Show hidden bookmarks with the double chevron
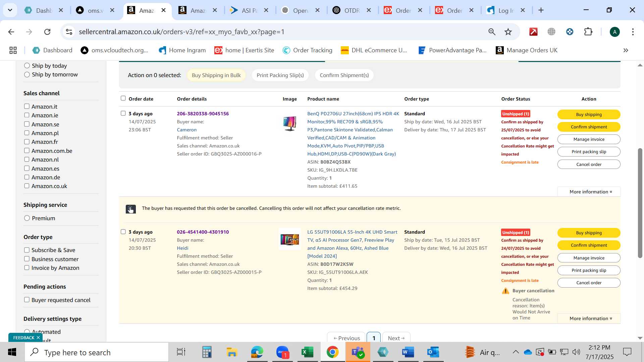 (626, 50)
